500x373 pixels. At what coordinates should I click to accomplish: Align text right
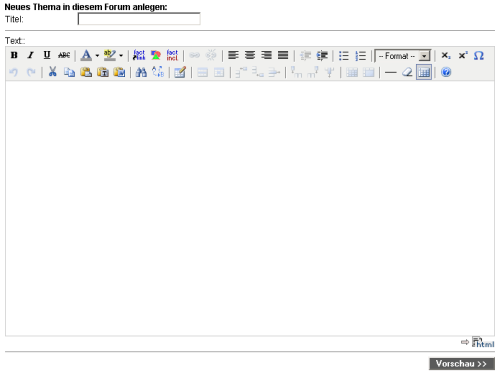[x=266, y=55]
